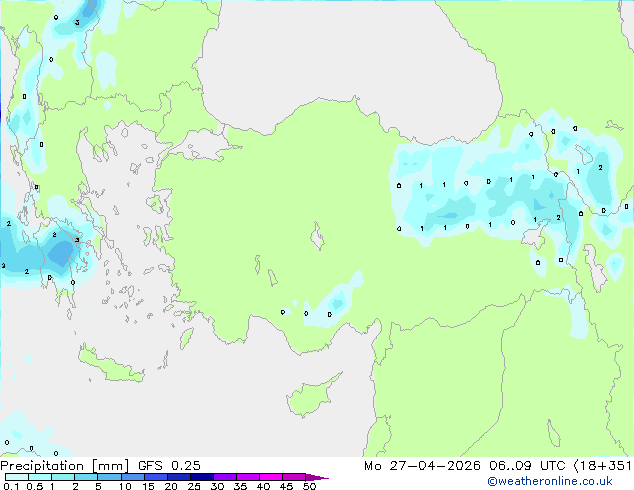Select the 'GFS 0.25' model label

(162, 466)
